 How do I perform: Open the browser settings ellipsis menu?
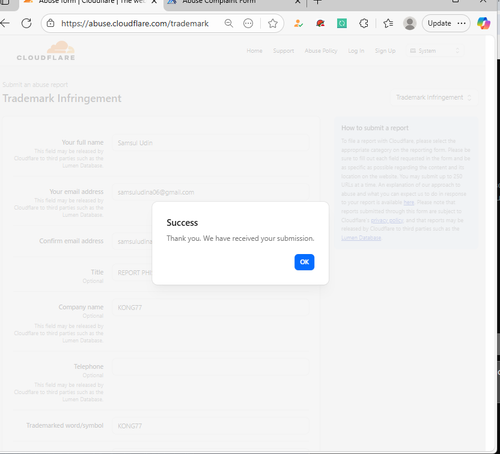pos(462,23)
